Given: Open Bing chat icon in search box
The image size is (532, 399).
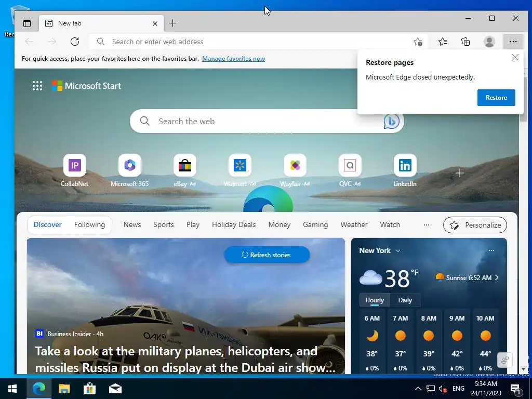Looking at the screenshot, I should pos(391,121).
